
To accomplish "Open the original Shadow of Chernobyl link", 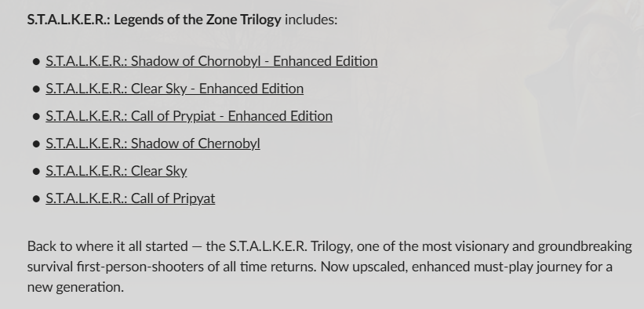I will (153, 144).
